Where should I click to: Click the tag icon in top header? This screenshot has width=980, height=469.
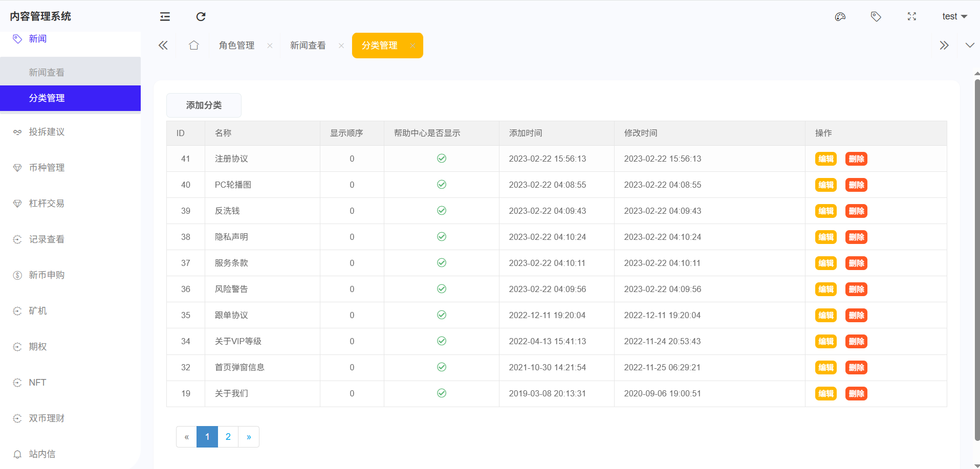tap(876, 17)
